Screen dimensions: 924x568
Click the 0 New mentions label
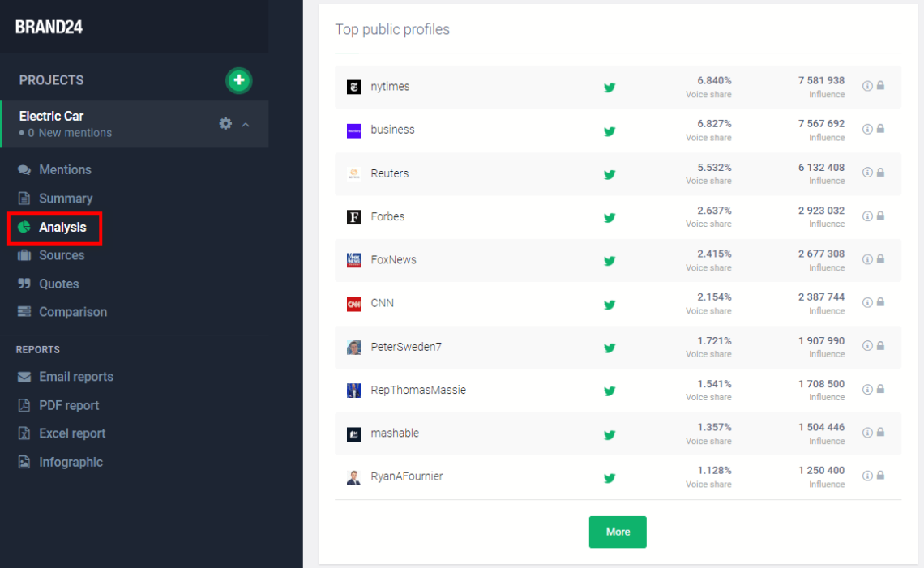pyautogui.click(x=70, y=133)
